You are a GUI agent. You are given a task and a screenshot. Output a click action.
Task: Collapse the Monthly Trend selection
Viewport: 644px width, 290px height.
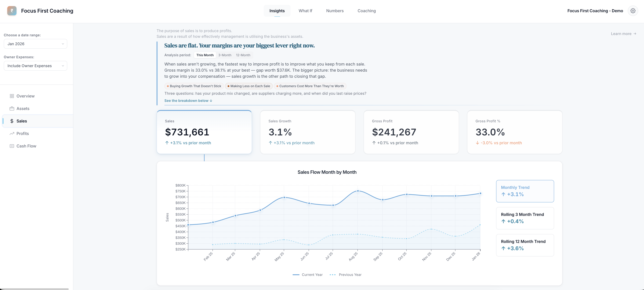click(x=525, y=191)
